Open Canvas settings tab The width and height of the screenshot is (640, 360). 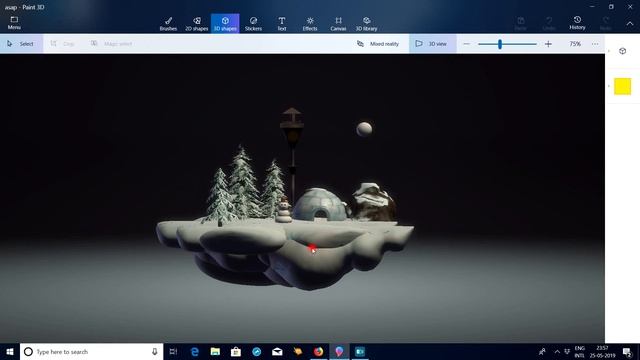338,24
